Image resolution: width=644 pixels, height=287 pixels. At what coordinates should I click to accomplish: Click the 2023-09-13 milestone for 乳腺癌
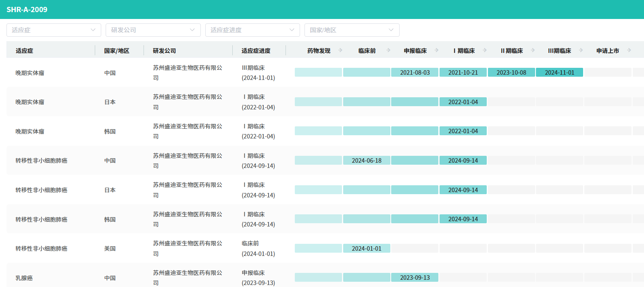pyautogui.click(x=415, y=278)
